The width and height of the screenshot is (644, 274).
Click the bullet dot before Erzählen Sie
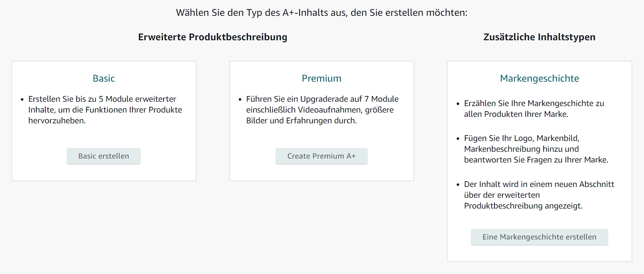coord(458,104)
